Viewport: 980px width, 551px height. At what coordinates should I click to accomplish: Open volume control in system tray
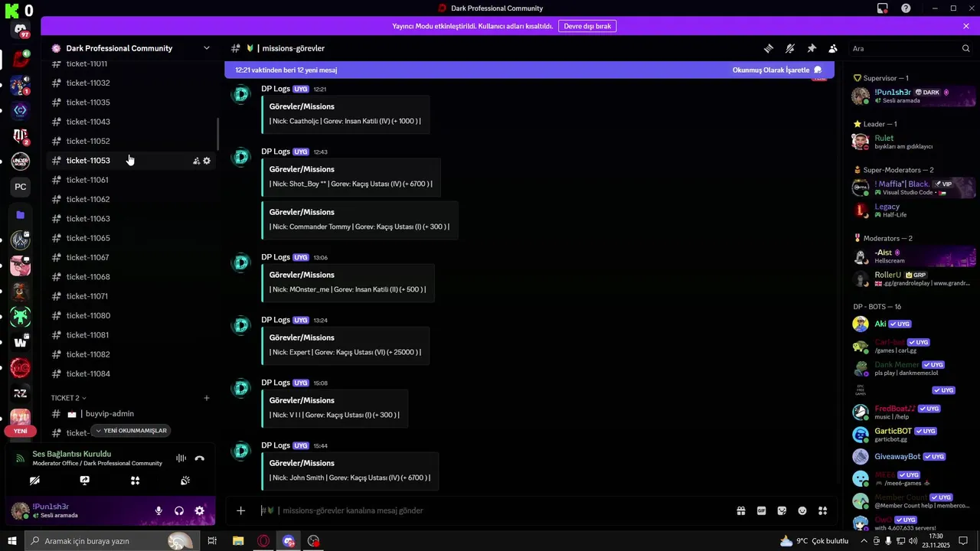click(913, 541)
